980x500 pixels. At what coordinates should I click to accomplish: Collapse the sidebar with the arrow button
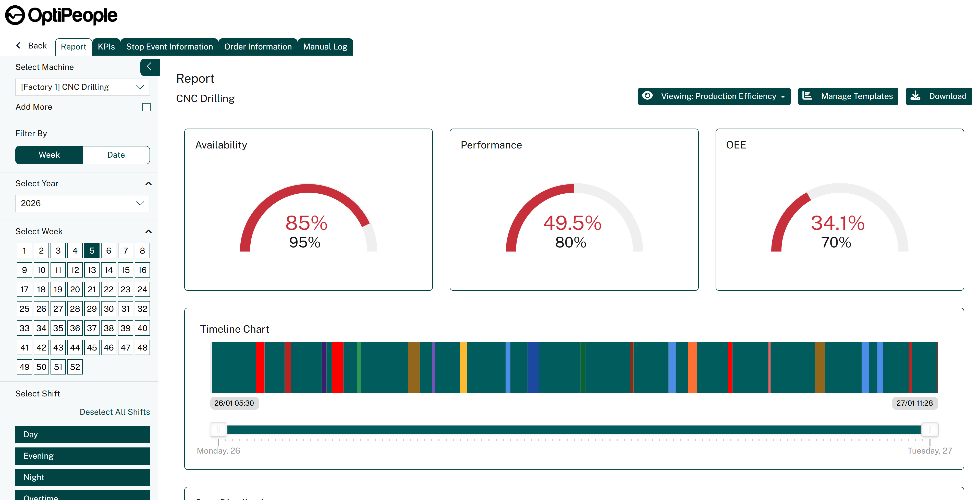pyautogui.click(x=150, y=67)
